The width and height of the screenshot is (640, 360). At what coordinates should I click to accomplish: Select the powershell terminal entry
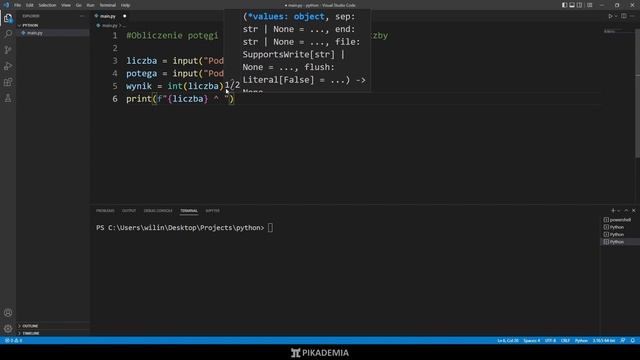pyautogui.click(x=620, y=220)
